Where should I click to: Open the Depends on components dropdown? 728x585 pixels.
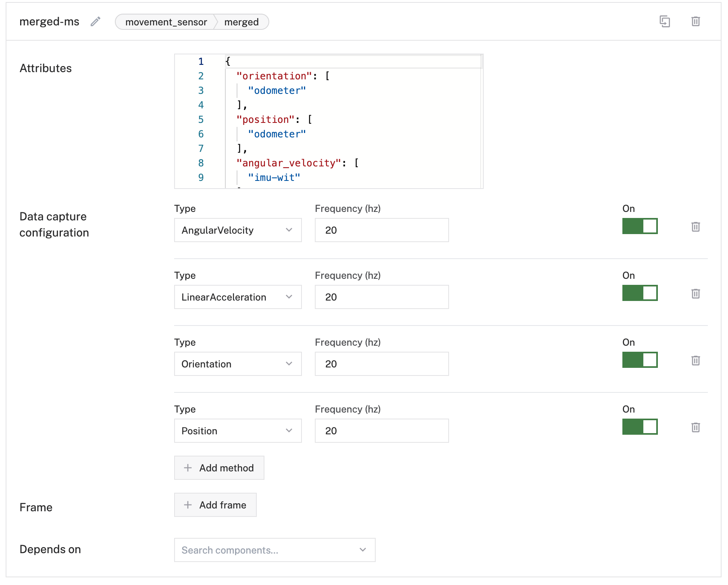coord(275,550)
